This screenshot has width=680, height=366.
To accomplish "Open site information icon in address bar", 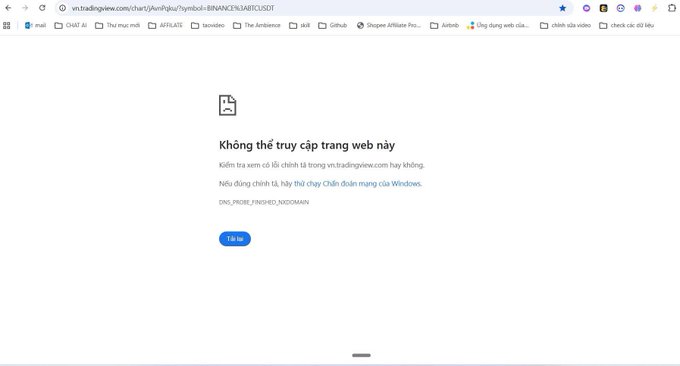I will [62, 8].
